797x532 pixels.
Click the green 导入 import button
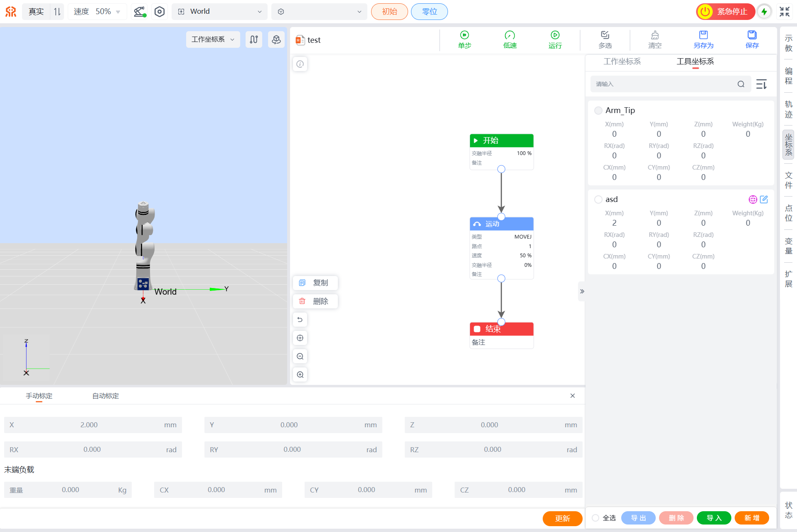pyautogui.click(x=713, y=518)
